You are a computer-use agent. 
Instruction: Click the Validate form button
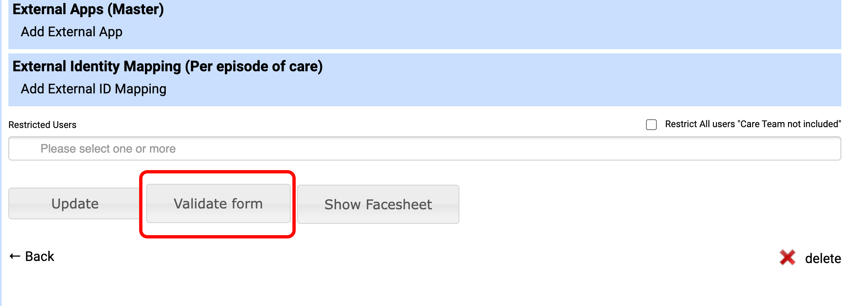(218, 204)
